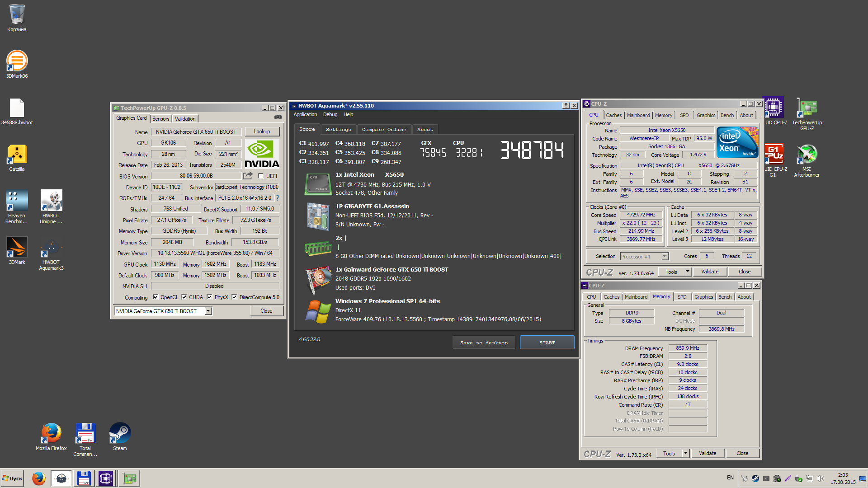Click the safely remove hardware tray icon
Image resolution: width=868 pixels, height=488 pixels.
799,479
